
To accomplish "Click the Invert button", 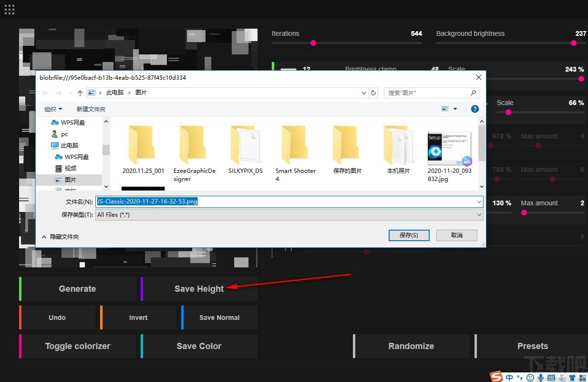I will click(138, 318).
